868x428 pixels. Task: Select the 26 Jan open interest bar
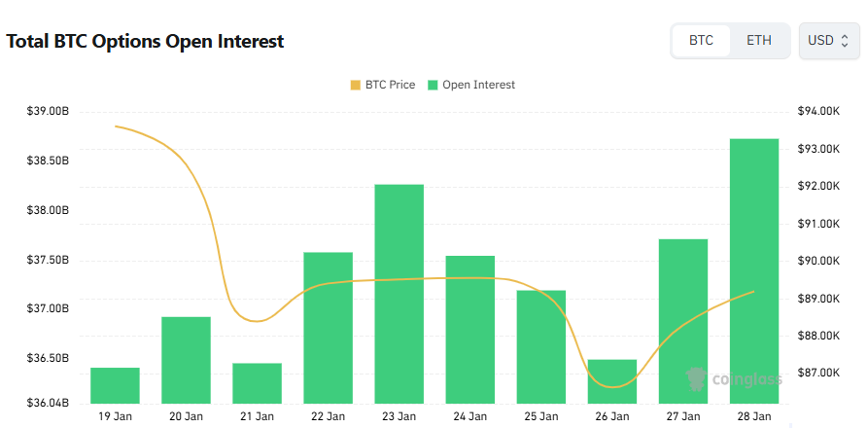[x=612, y=381]
